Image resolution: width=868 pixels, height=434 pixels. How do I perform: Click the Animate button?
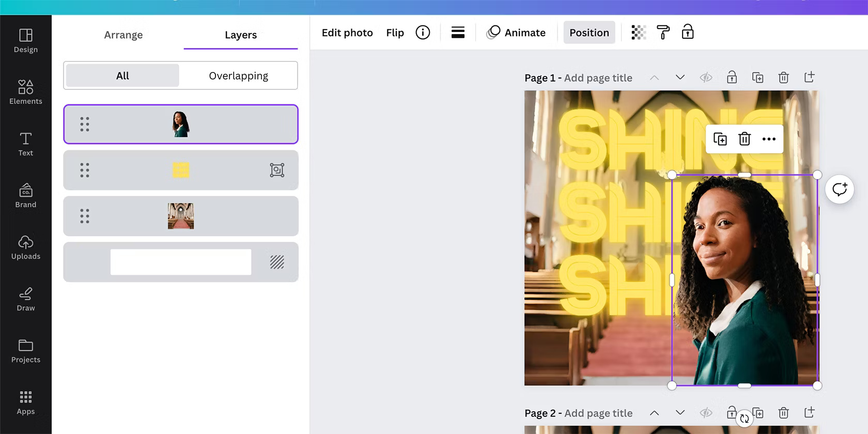[516, 33]
